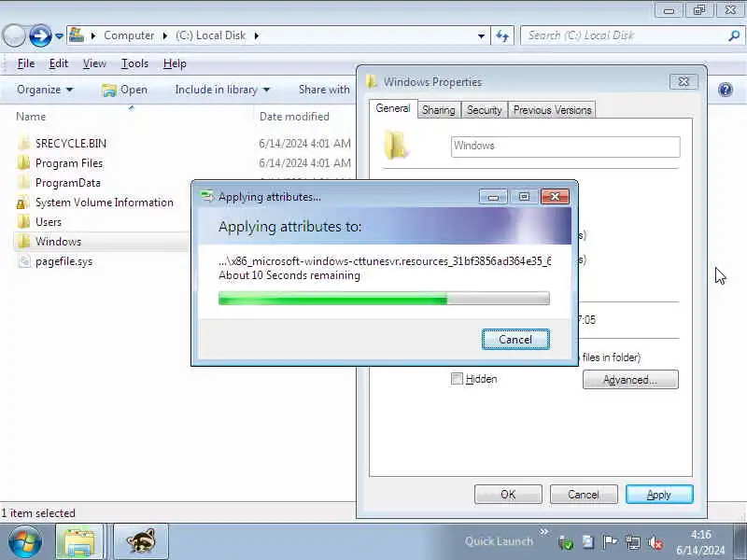747x560 pixels.
Task: Select the $RECYCLE.BIN folder
Action: [x=71, y=144]
